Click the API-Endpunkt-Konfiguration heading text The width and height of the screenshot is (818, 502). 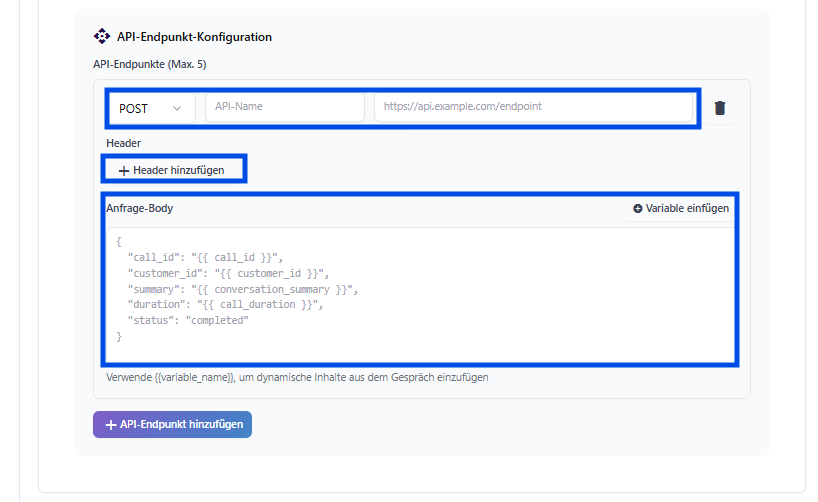click(x=194, y=37)
